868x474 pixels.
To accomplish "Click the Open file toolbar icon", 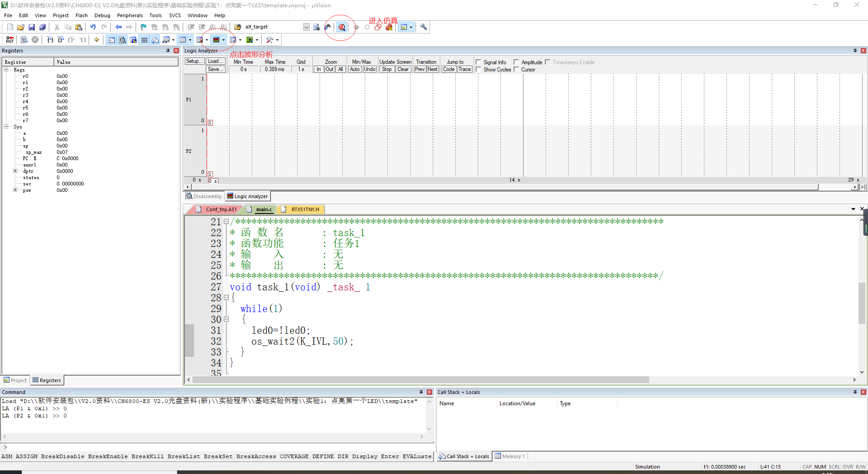I will (21, 27).
